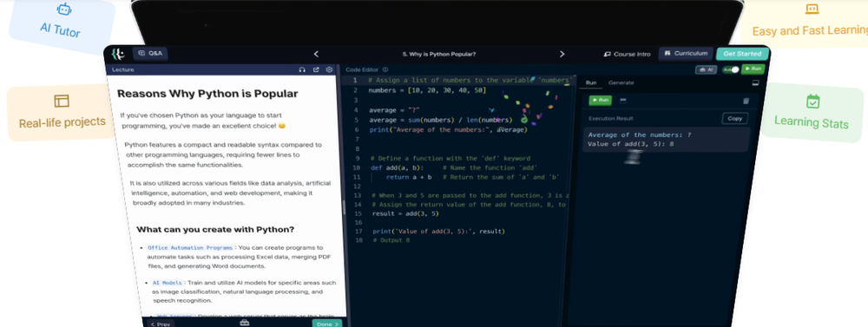Click the toolbox icon below the lecture

(245, 324)
